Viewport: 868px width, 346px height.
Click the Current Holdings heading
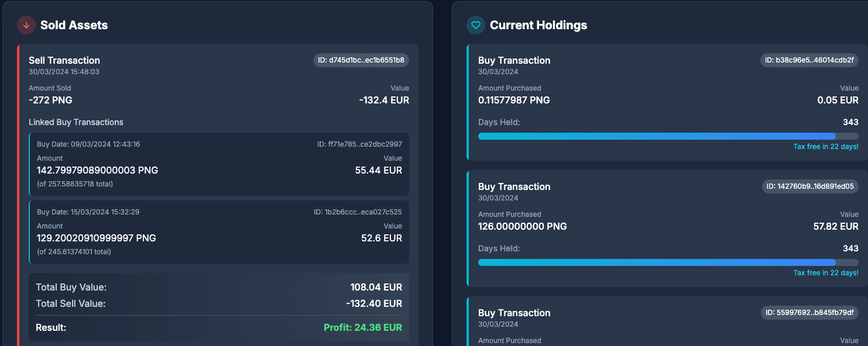[538, 25]
